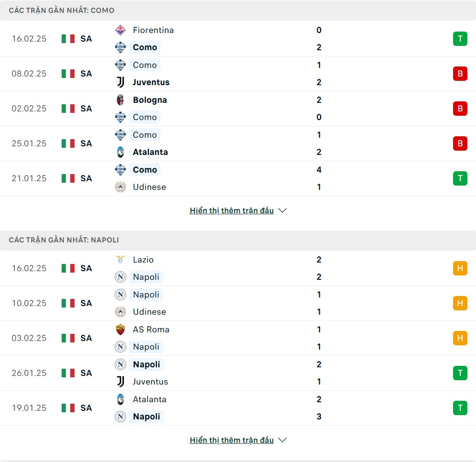Screen dimensions: 476x462
Task: Click the Fiorentina club crest icon
Action: tap(120, 30)
